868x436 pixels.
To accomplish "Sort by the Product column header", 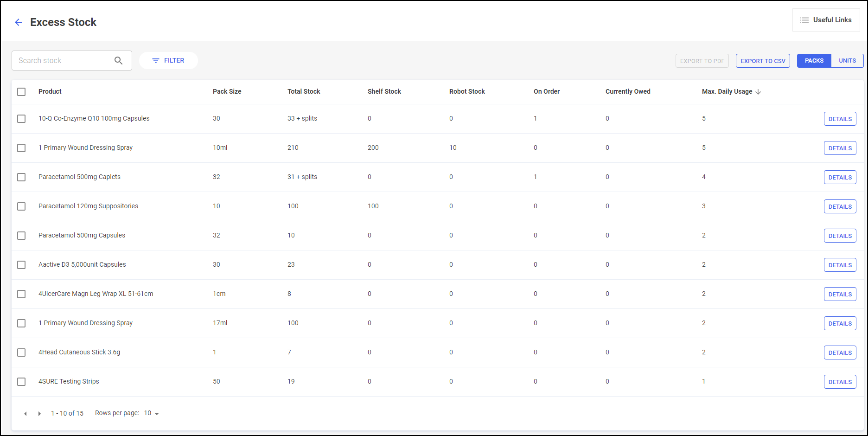I will [50, 91].
